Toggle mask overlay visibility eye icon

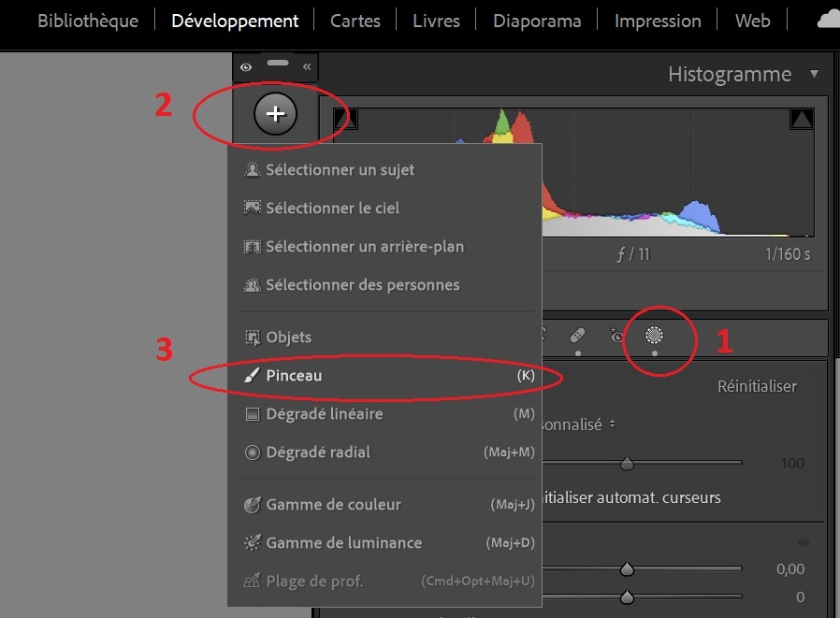(x=246, y=67)
